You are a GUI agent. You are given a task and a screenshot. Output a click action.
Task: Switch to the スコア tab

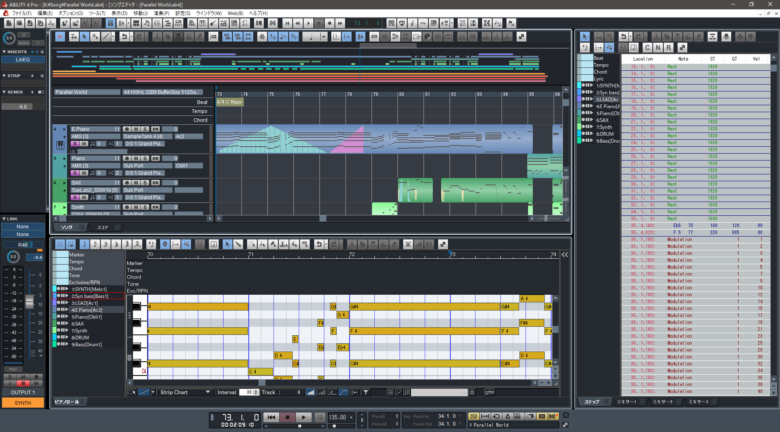[101, 227]
